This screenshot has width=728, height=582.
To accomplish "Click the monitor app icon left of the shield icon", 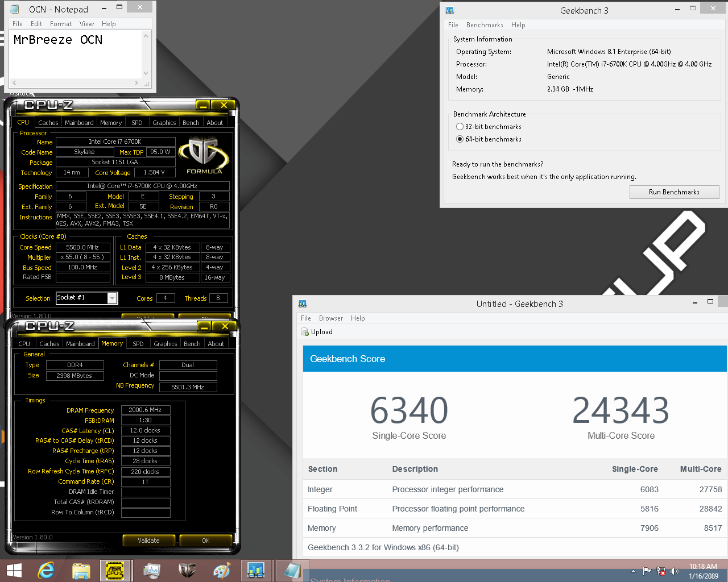I will click(152, 571).
